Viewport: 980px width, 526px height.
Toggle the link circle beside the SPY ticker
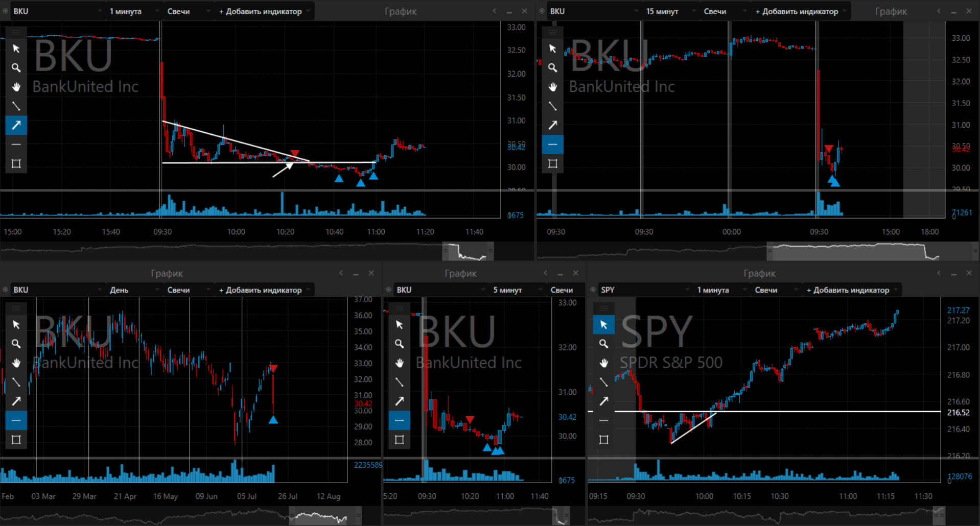coord(593,290)
